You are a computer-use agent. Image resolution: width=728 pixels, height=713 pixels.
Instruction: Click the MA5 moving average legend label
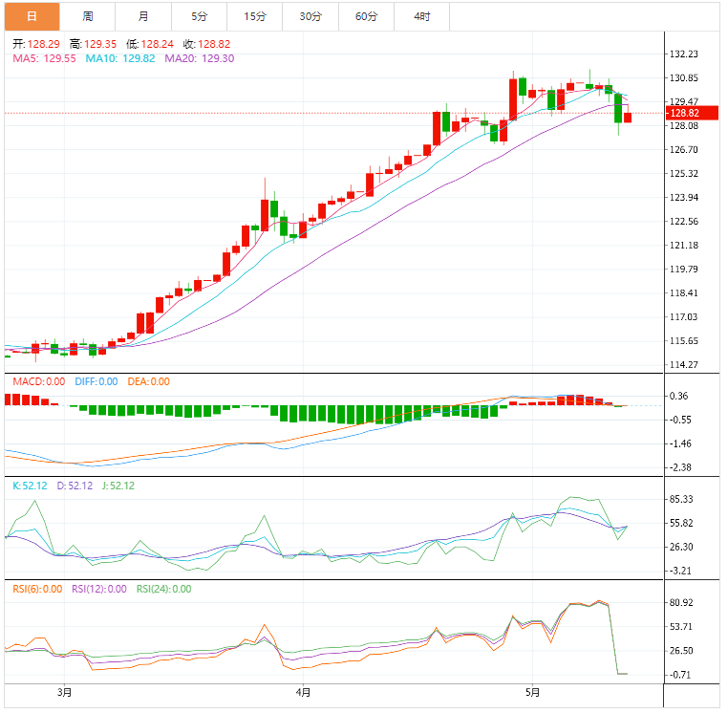44,58
